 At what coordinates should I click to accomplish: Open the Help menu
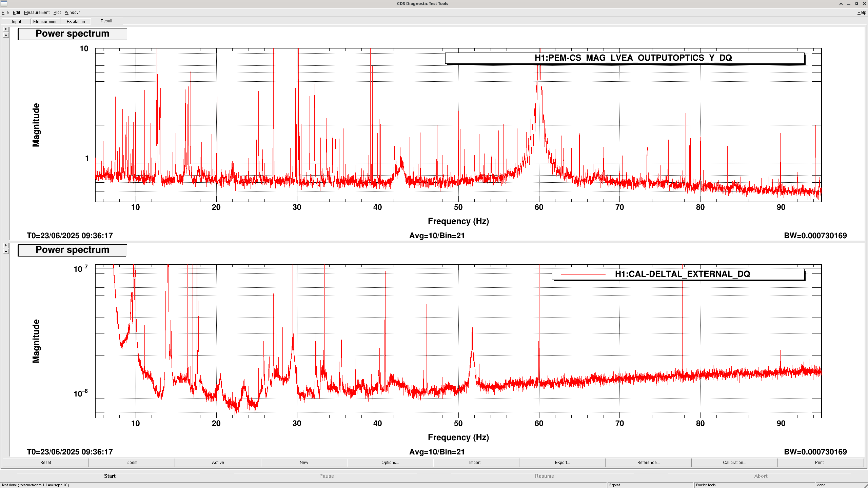[x=862, y=13]
